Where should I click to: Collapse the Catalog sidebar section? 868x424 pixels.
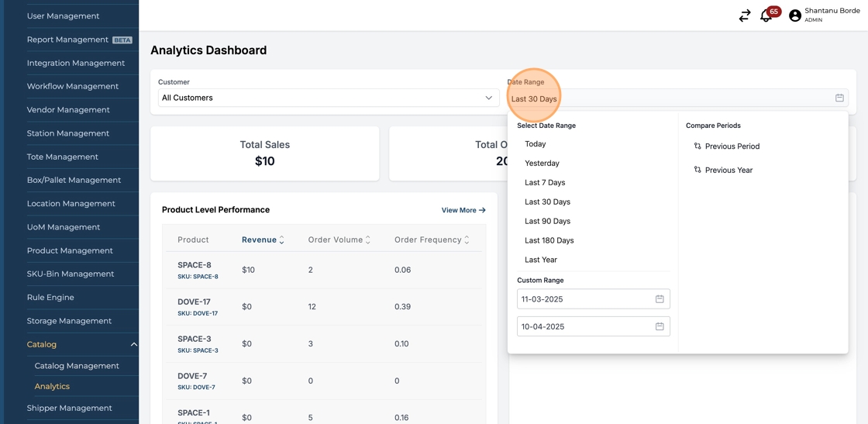click(133, 344)
